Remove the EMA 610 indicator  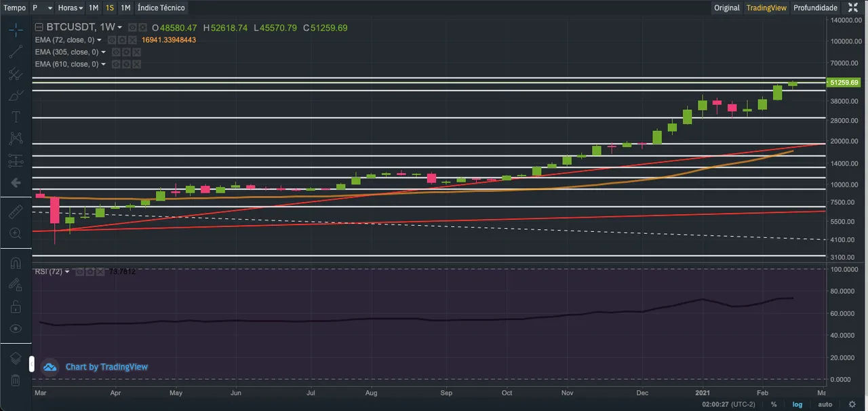[x=136, y=64]
